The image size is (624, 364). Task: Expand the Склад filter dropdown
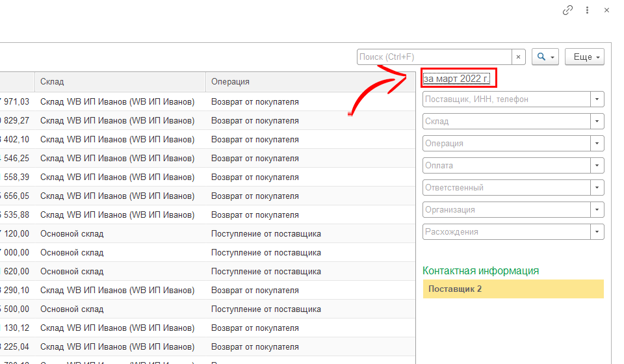click(597, 122)
